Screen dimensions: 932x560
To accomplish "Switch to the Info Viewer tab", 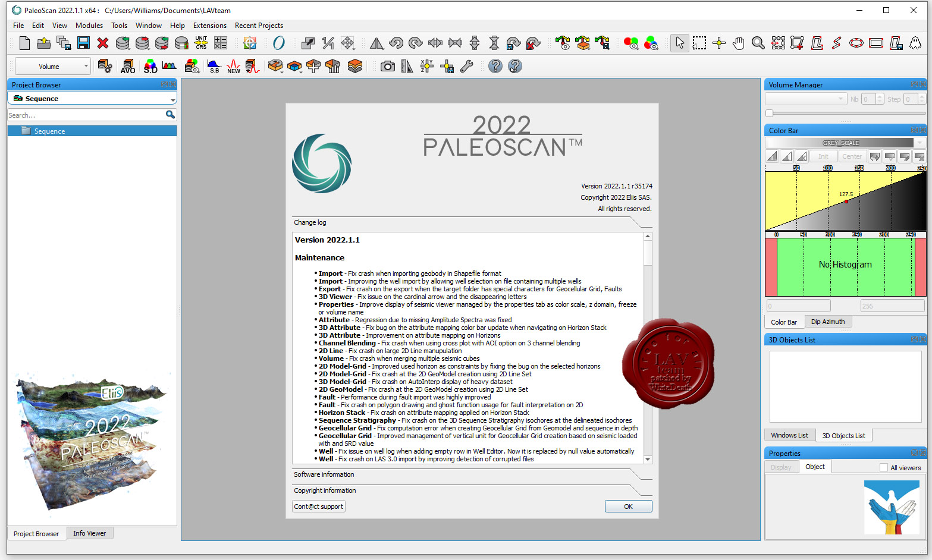I will [90, 533].
